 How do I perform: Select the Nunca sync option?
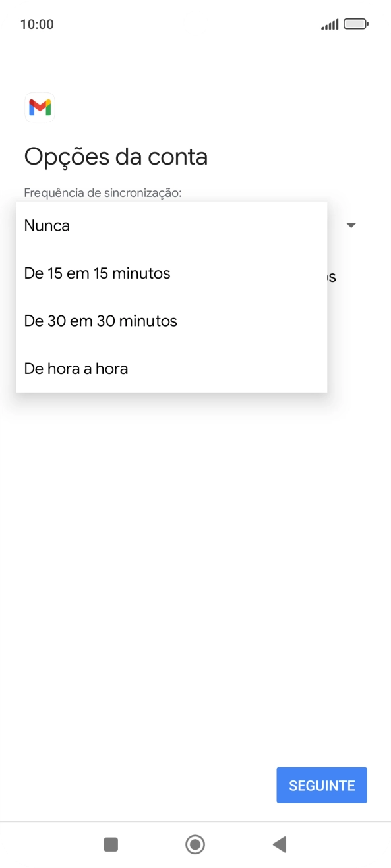tap(46, 225)
